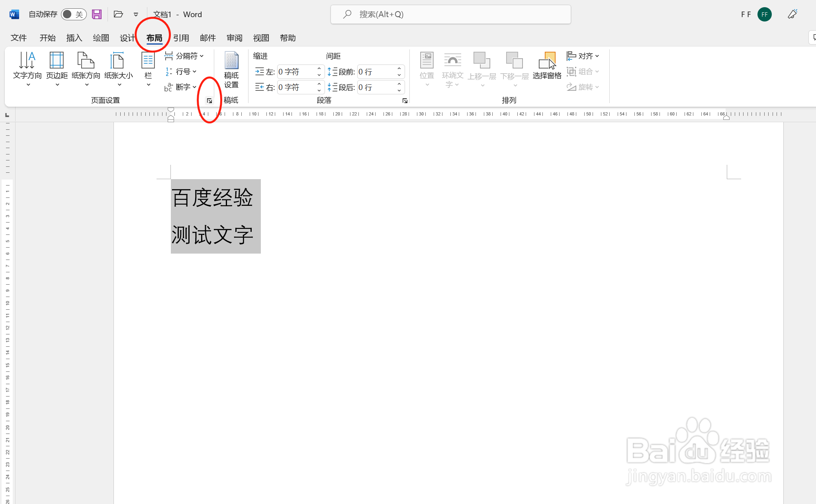Viewport: 816px width, 504px height.
Task: Select the Layout (布局) tab
Action: tap(154, 38)
